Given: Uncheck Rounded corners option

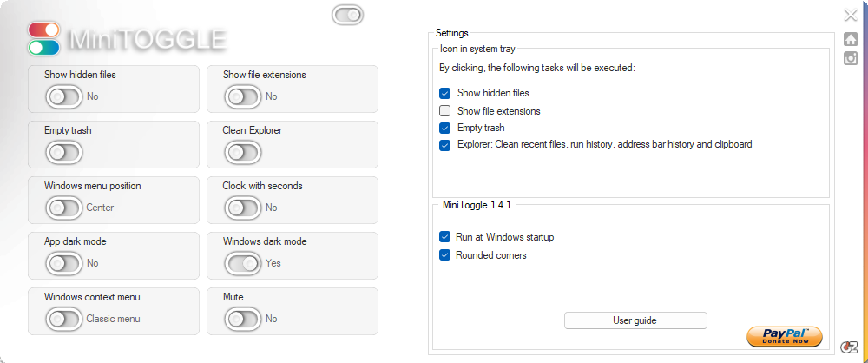Looking at the screenshot, I should [x=444, y=255].
